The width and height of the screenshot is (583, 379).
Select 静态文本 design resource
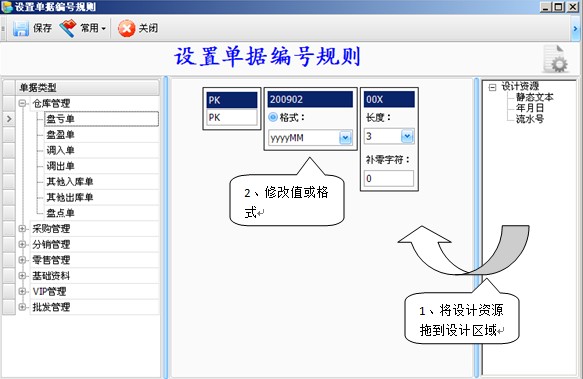(535, 97)
